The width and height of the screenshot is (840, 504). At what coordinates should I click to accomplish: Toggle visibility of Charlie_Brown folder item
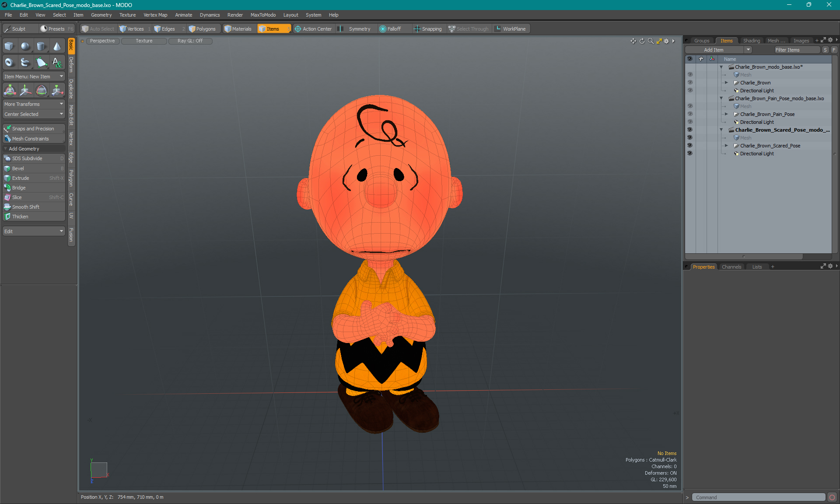tap(690, 83)
